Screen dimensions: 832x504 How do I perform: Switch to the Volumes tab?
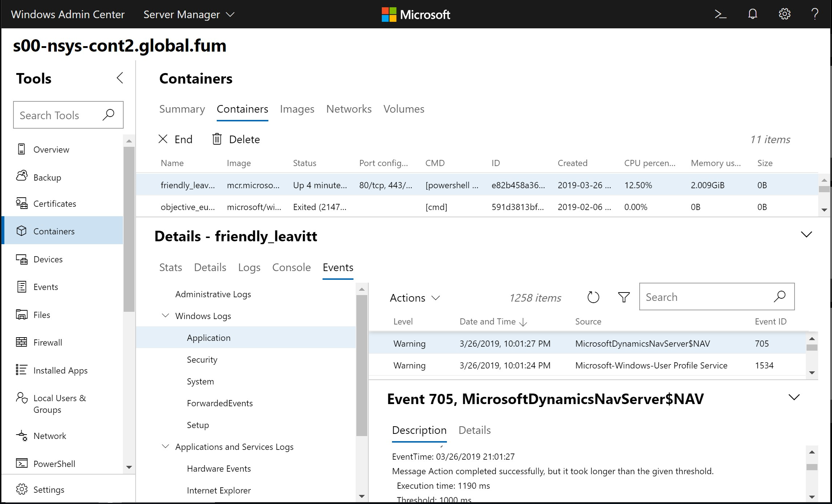click(x=404, y=109)
